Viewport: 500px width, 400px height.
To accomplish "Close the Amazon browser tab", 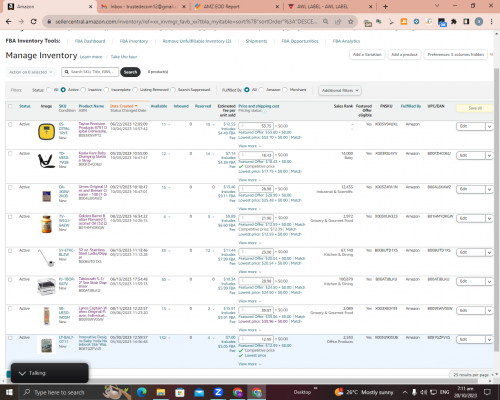I will point(90,6).
